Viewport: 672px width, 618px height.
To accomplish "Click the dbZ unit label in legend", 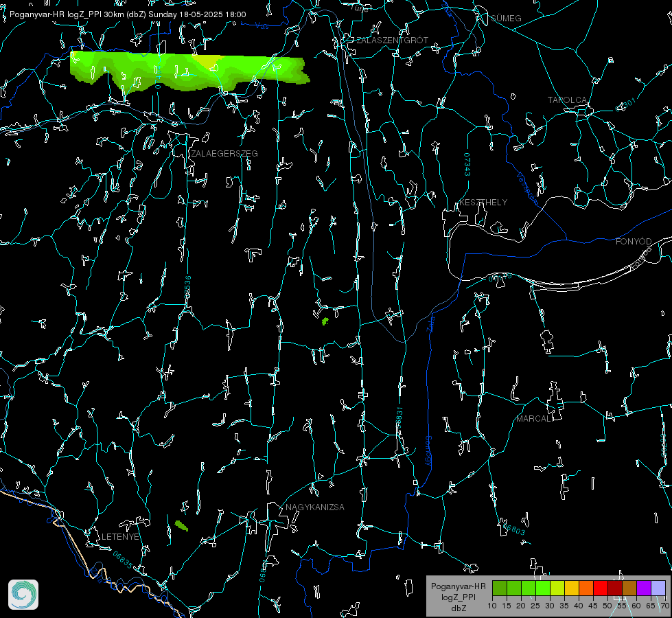I will pyautogui.click(x=459, y=608).
